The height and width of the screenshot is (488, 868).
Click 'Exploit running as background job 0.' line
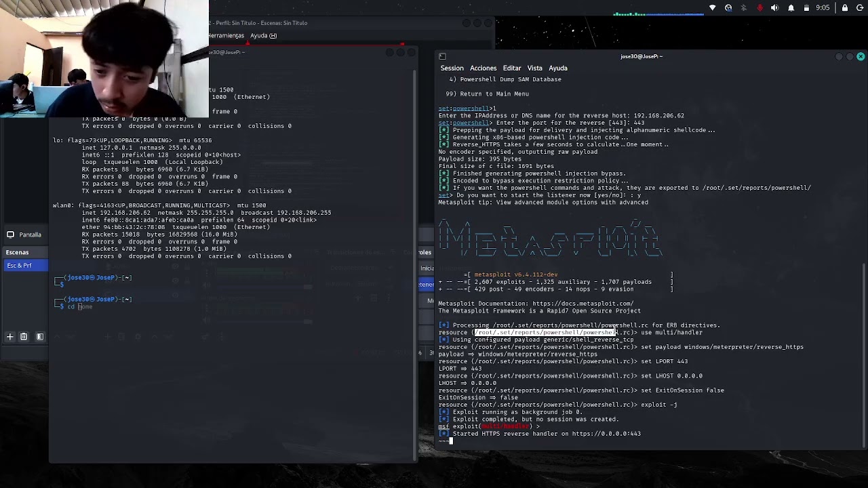tap(517, 412)
